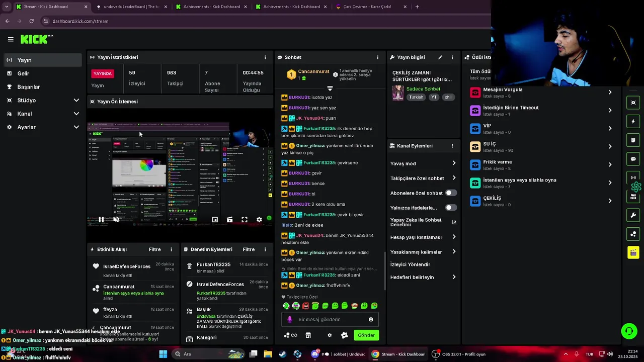The height and width of the screenshot is (362, 644).
Task: Open stream preview settings gear
Action: pyautogui.click(x=259, y=220)
